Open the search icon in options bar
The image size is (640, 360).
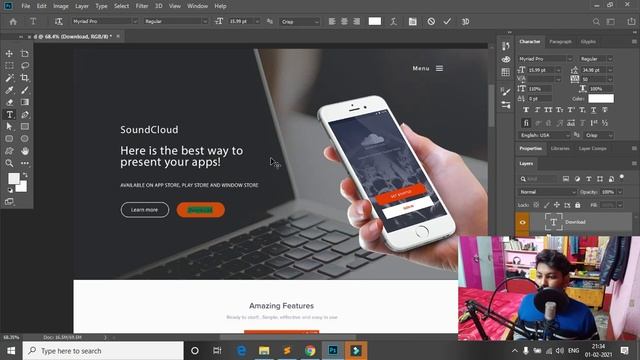[596, 22]
